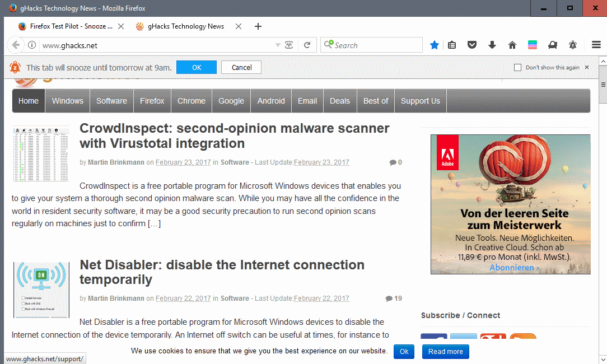Enable the "Don't show this again" checkbox
607x364 pixels.
click(x=517, y=68)
